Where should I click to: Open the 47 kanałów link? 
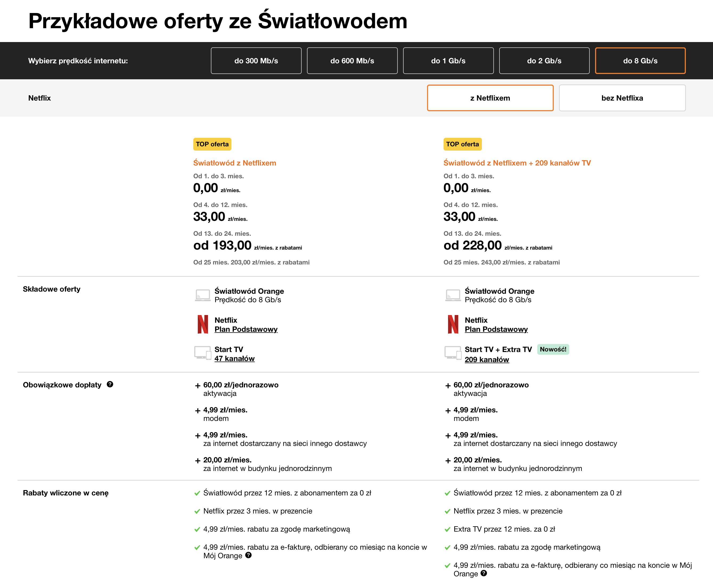tap(235, 358)
